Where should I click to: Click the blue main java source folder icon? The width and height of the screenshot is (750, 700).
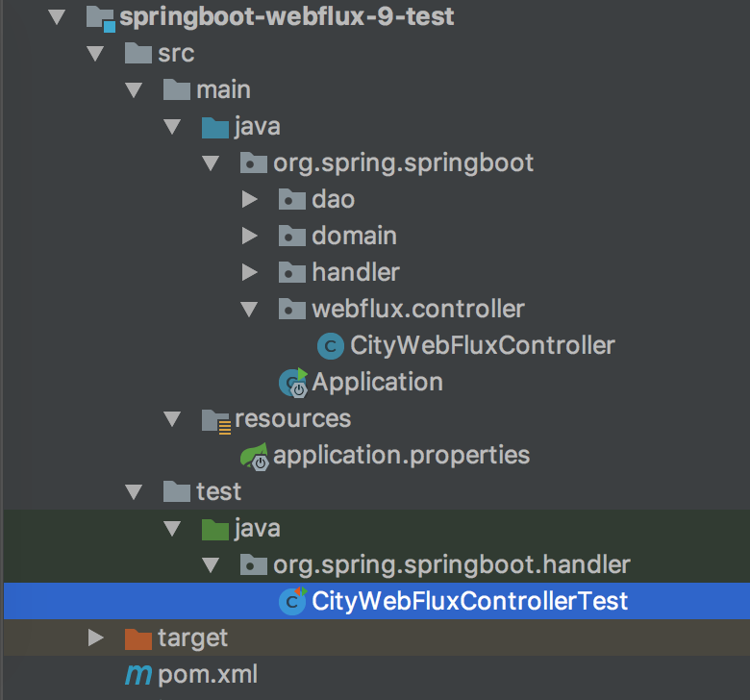point(215,126)
